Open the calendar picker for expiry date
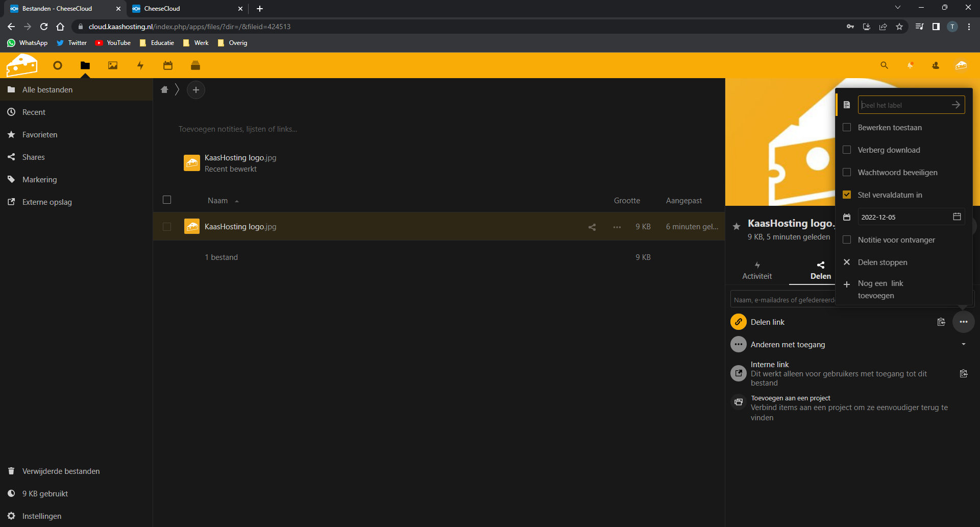Screen dimensions: 980x527 (957, 217)
